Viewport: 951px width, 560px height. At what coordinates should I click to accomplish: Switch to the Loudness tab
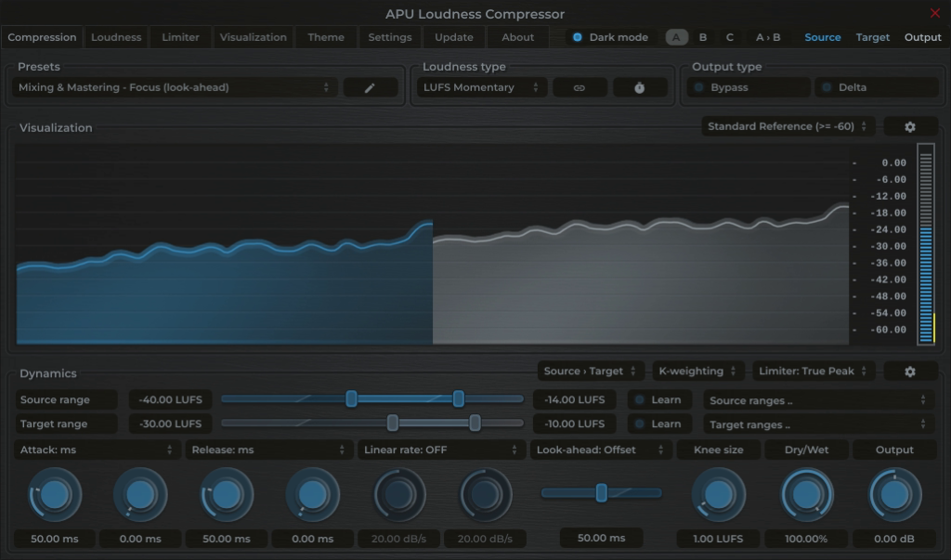click(115, 37)
